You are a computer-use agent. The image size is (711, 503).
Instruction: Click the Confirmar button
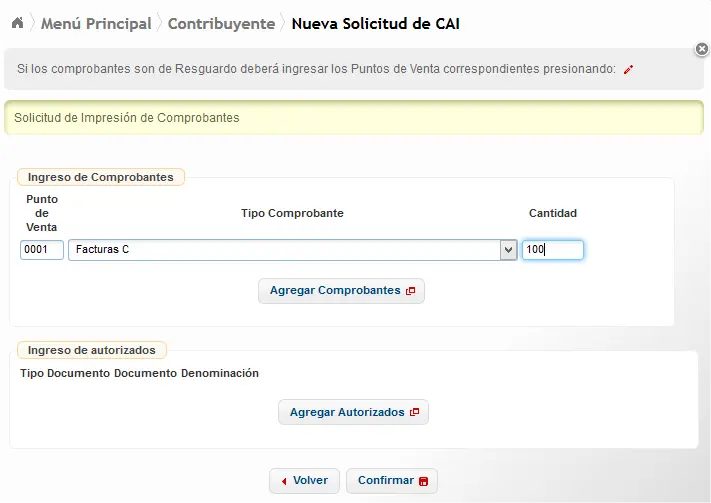[x=392, y=481]
